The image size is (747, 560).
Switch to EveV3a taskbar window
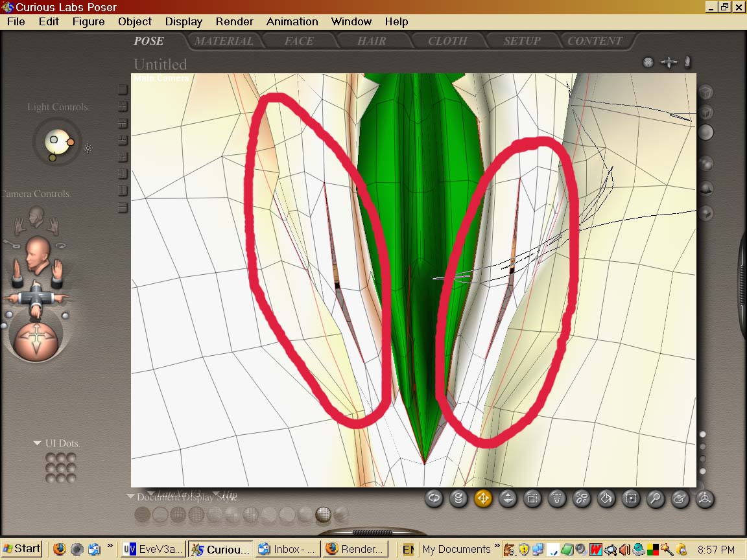[x=154, y=549]
